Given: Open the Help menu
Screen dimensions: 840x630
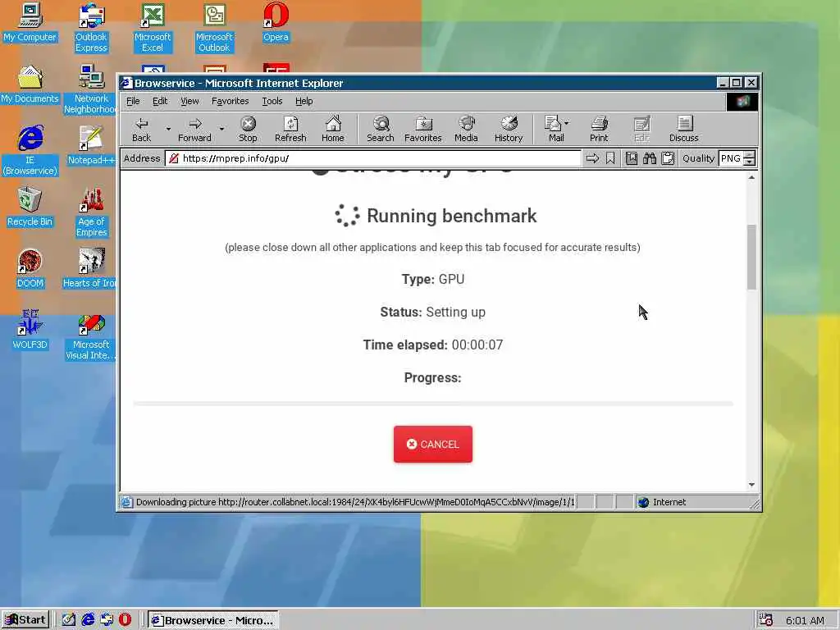Looking at the screenshot, I should (x=304, y=101).
